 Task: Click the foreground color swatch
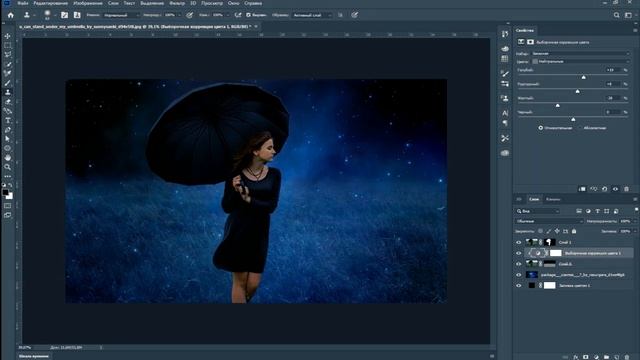pyautogui.click(x=5, y=192)
